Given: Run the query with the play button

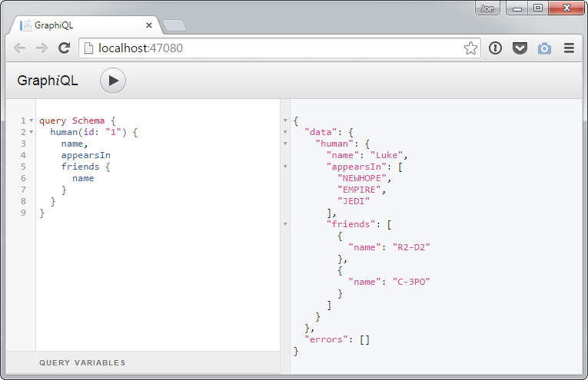Looking at the screenshot, I should tap(113, 81).
